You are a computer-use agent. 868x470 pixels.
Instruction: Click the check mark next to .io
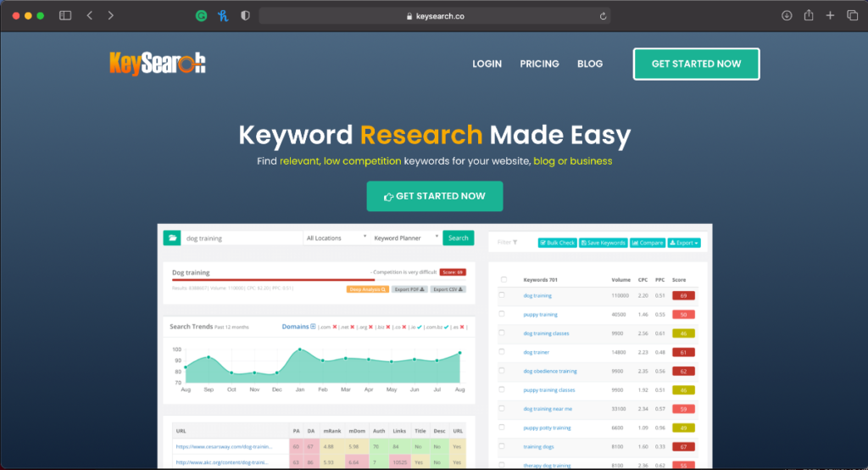click(x=420, y=327)
